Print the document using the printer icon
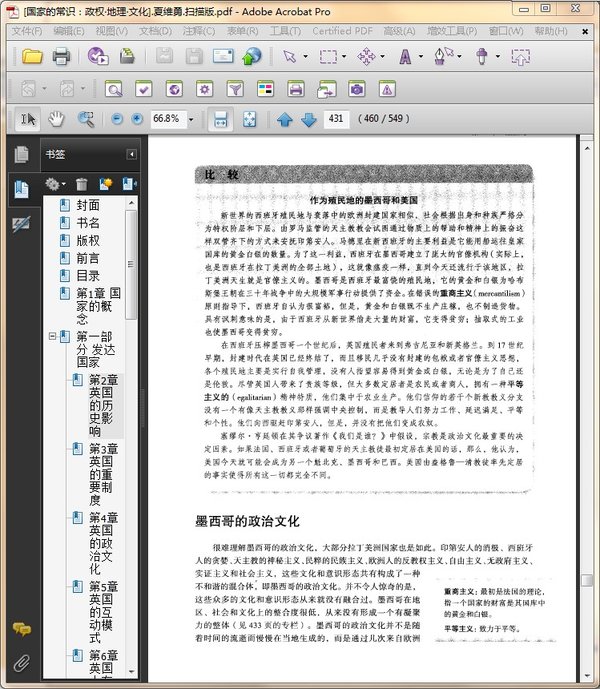 coord(62,56)
